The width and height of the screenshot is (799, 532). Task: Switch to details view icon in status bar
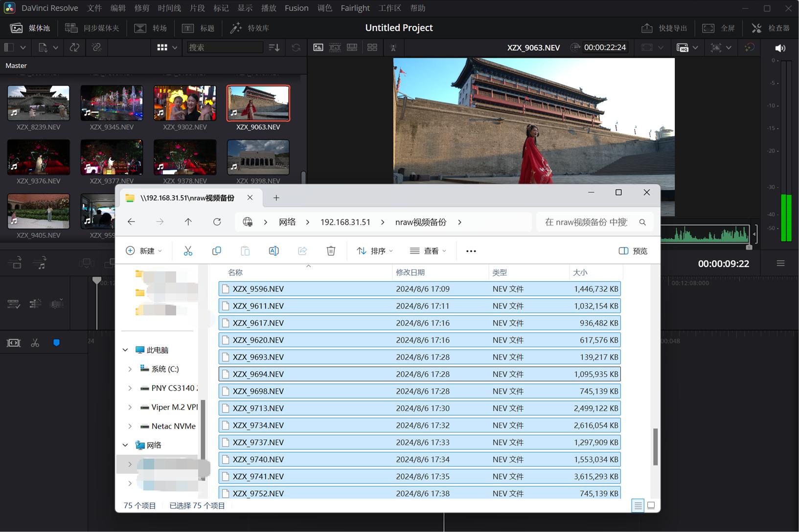pos(638,506)
